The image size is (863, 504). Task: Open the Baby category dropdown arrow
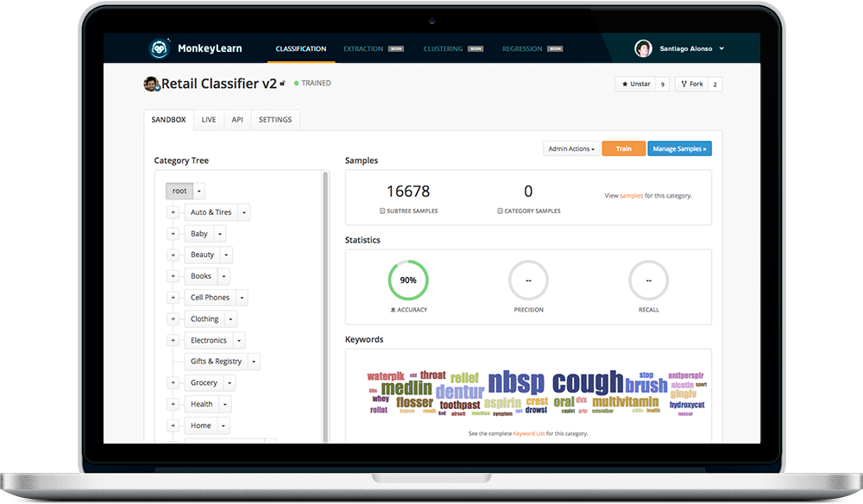click(x=219, y=234)
